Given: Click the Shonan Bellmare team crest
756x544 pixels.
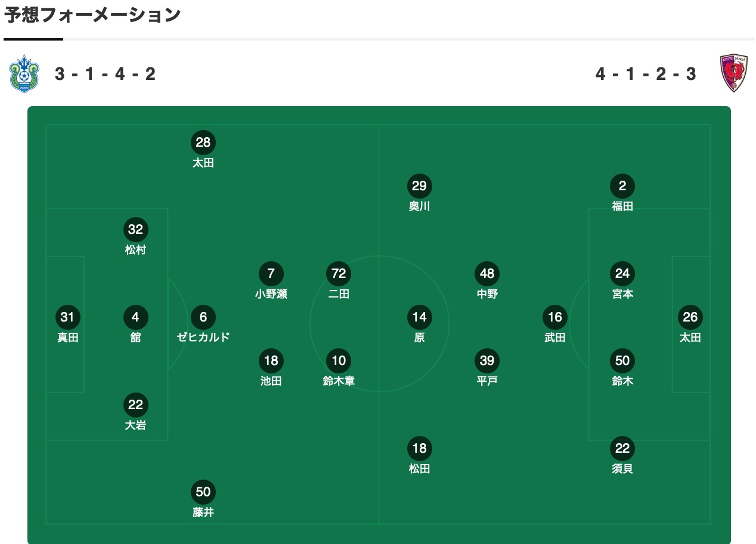Looking at the screenshot, I should 23,74.
